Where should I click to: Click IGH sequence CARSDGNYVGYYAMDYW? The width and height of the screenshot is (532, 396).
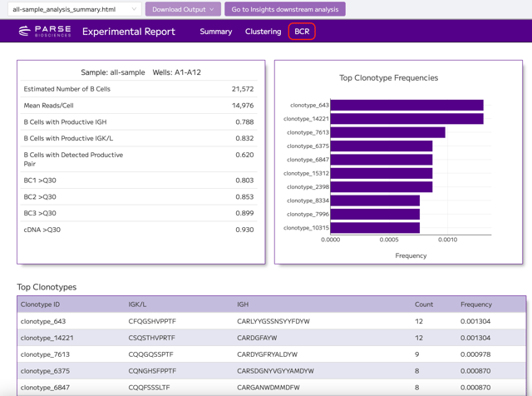tap(275, 371)
